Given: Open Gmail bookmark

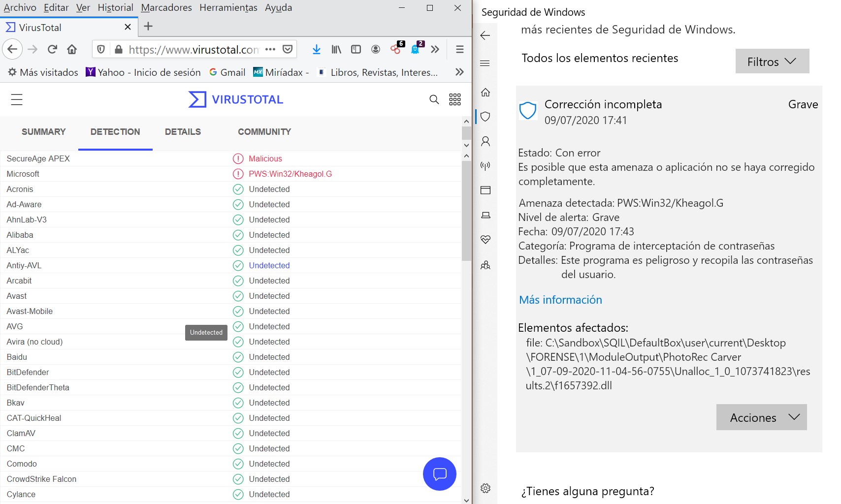Looking at the screenshot, I should [x=227, y=72].
